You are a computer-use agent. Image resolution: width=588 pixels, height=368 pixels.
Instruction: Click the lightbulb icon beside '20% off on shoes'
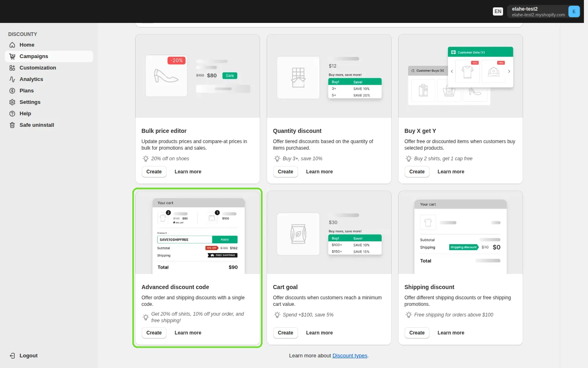[146, 159]
